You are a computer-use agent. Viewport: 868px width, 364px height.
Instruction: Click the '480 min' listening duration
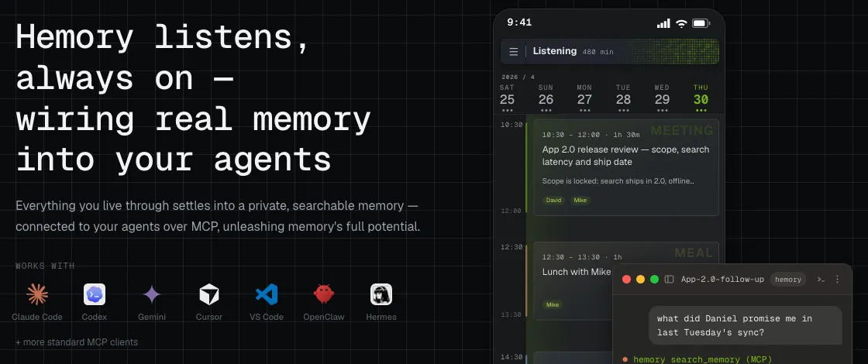598,52
